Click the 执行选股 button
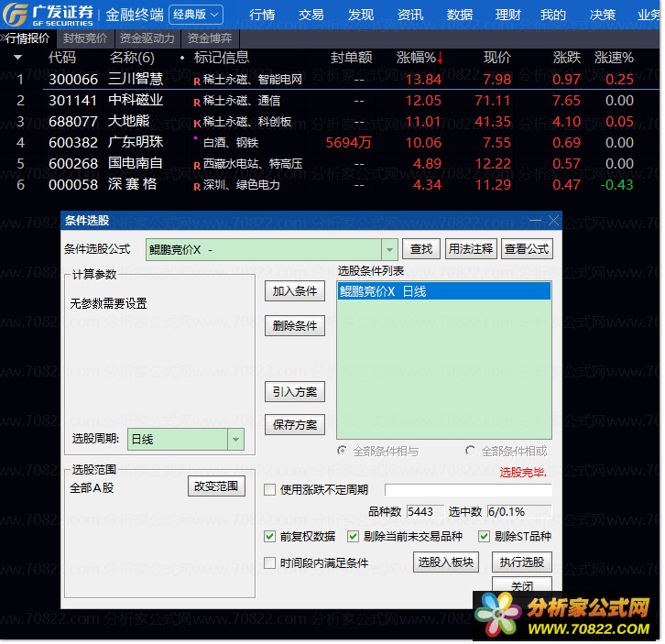The height and width of the screenshot is (644, 665). pyautogui.click(x=522, y=563)
